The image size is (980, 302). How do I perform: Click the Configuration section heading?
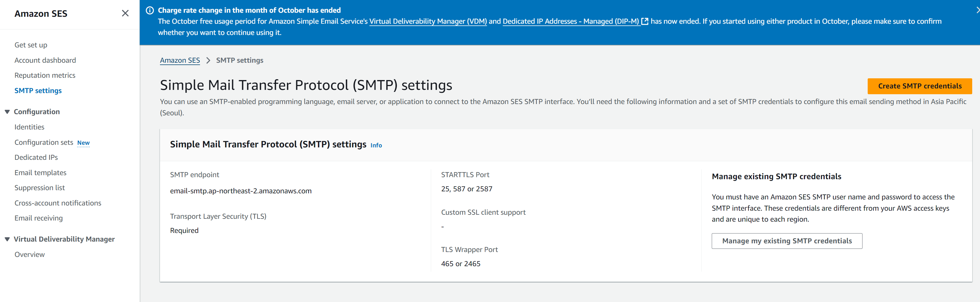coord(37,112)
